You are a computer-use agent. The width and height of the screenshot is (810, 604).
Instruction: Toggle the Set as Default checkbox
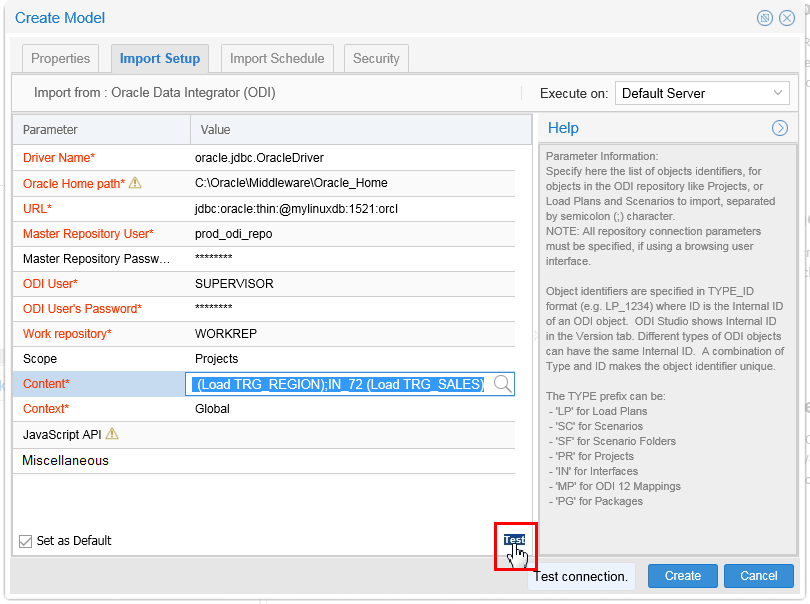pyautogui.click(x=25, y=541)
